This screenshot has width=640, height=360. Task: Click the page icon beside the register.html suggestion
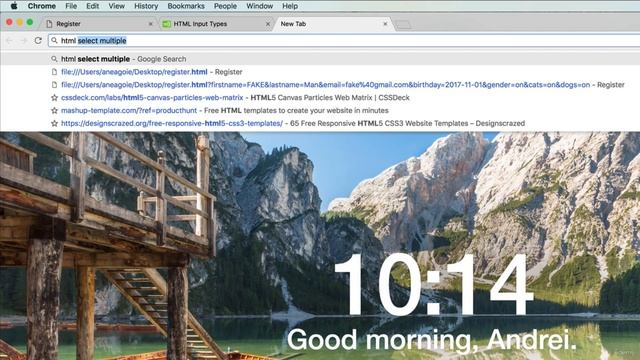tap(54, 72)
